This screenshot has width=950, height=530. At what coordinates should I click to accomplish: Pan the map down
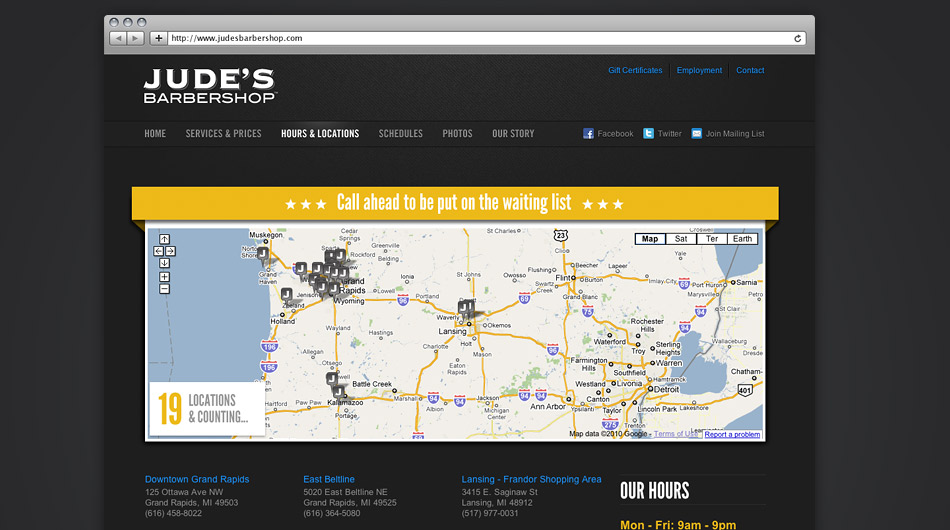click(x=164, y=263)
